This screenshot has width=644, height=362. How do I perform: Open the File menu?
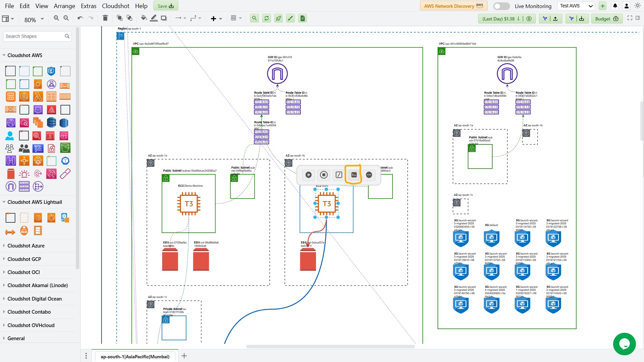[x=9, y=6]
